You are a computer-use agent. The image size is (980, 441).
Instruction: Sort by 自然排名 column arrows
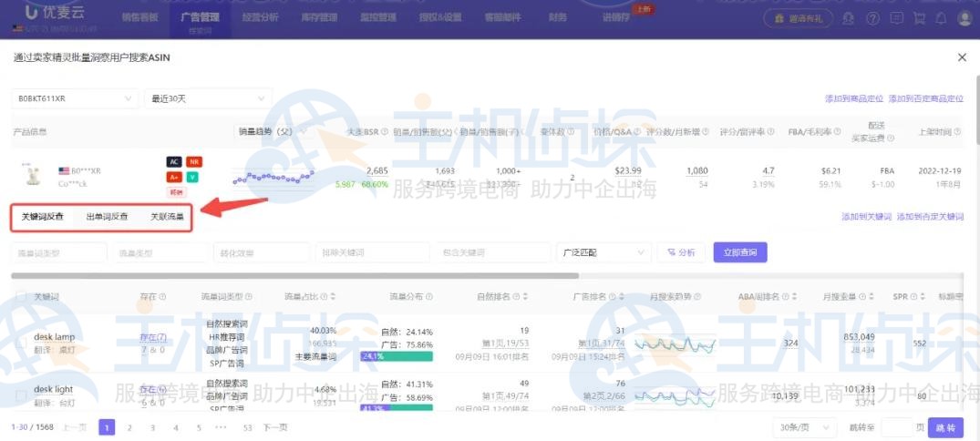(525, 297)
